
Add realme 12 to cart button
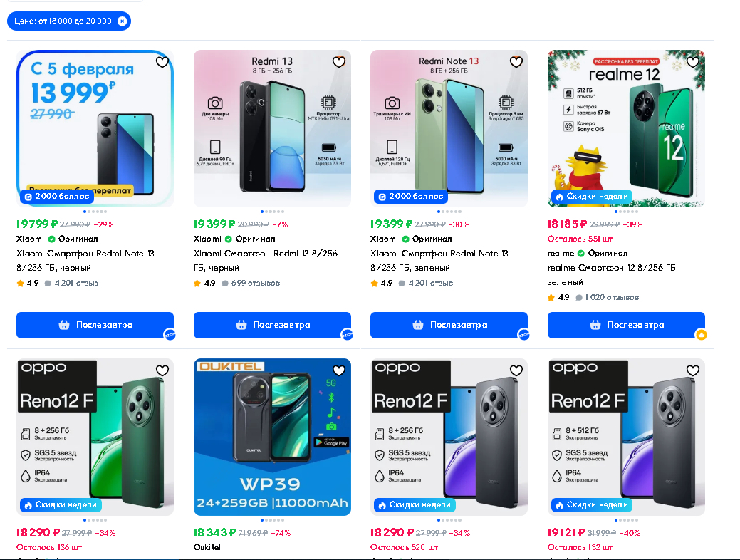pyautogui.click(x=626, y=325)
